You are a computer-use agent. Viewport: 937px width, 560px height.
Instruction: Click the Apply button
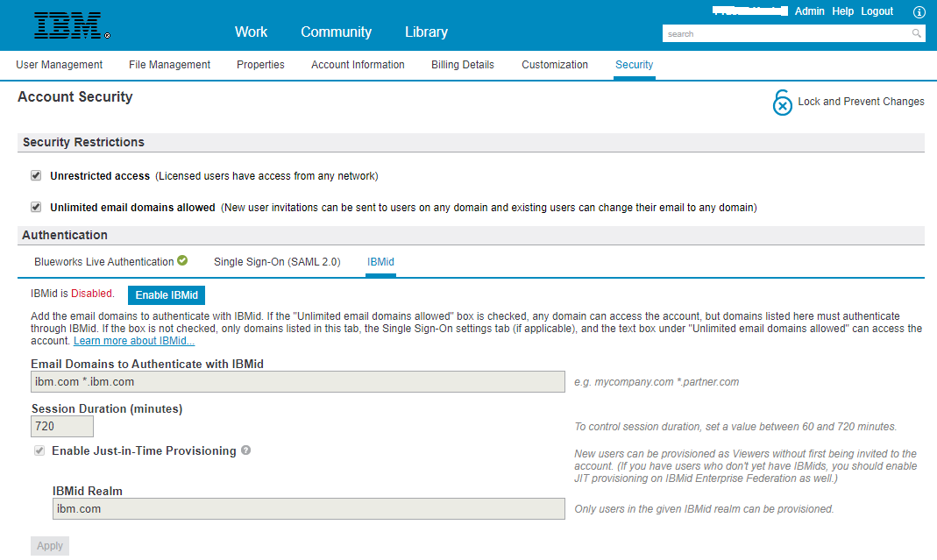click(50, 546)
